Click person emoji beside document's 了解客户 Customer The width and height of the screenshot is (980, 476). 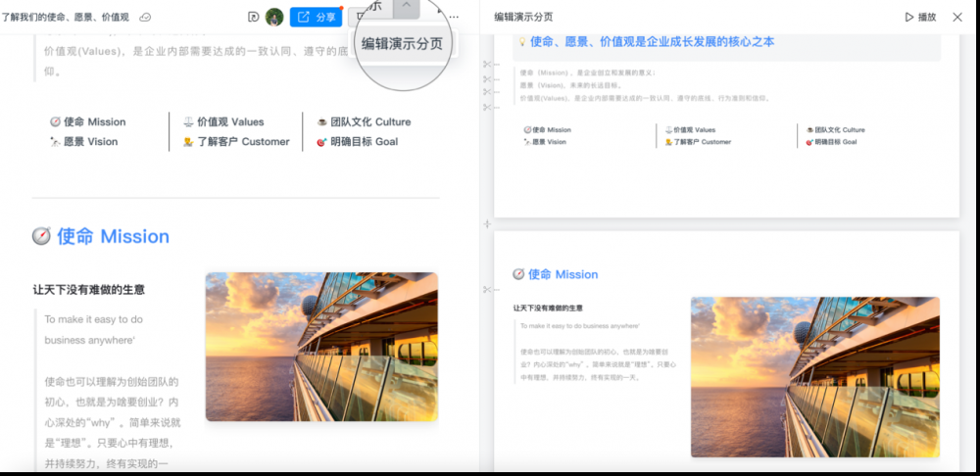pyautogui.click(x=188, y=142)
